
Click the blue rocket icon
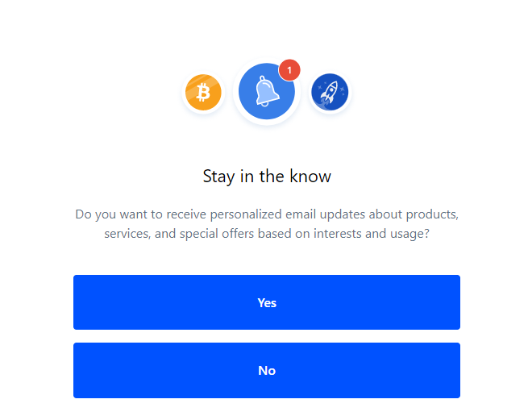[x=330, y=93]
